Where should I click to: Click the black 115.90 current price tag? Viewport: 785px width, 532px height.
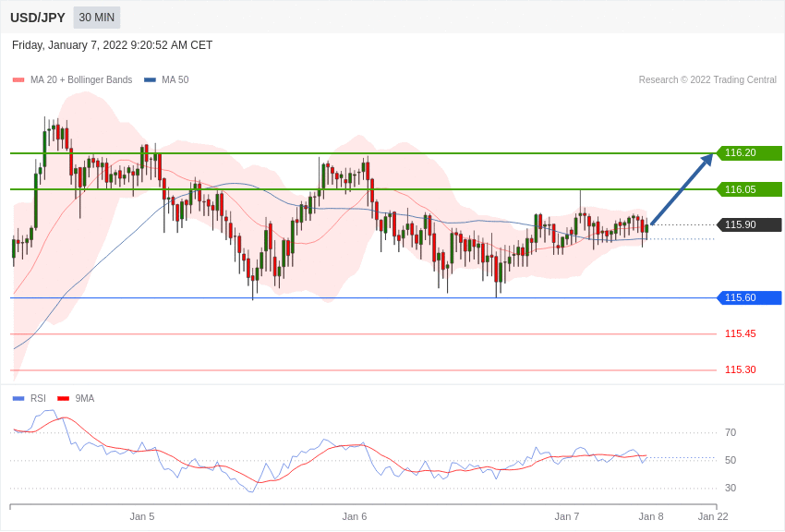(x=749, y=224)
